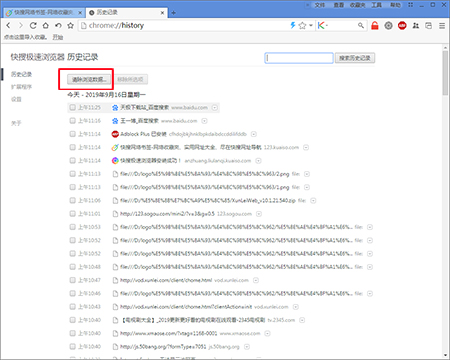Go to home page icon

[x=45, y=25]
